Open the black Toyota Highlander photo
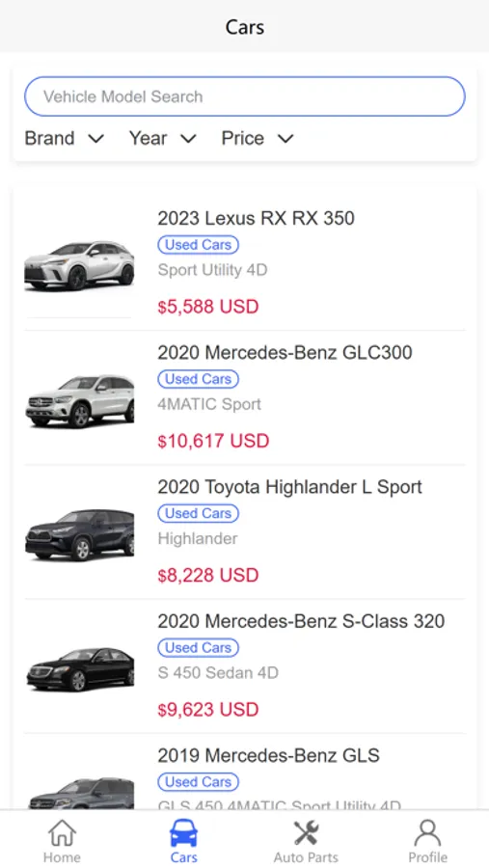Viewport: 489px width, 868px height. [79, 534]
